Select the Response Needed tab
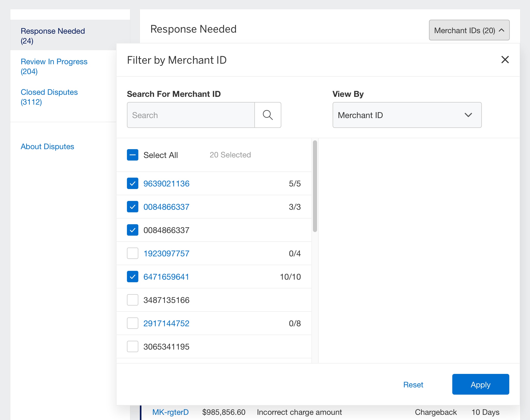530x420 pixels. (x=53, y=36)
